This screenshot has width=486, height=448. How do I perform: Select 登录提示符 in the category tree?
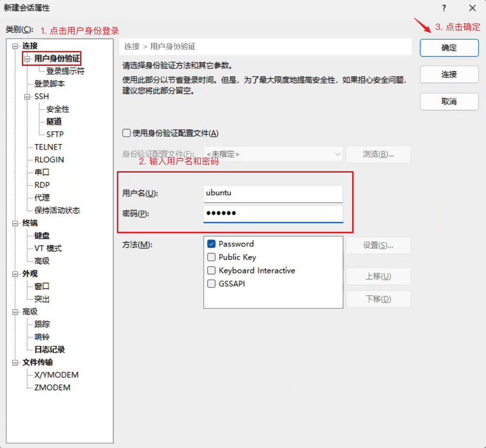click(x=65, y=71)
